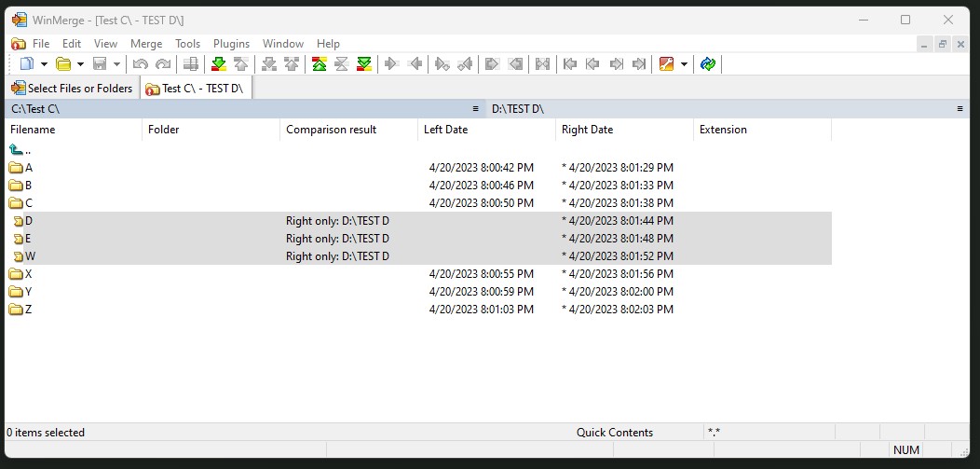Click the Previous Conflict grayed up-arrow icon
This screenshot has width=980, height=469.
[292, 63]
